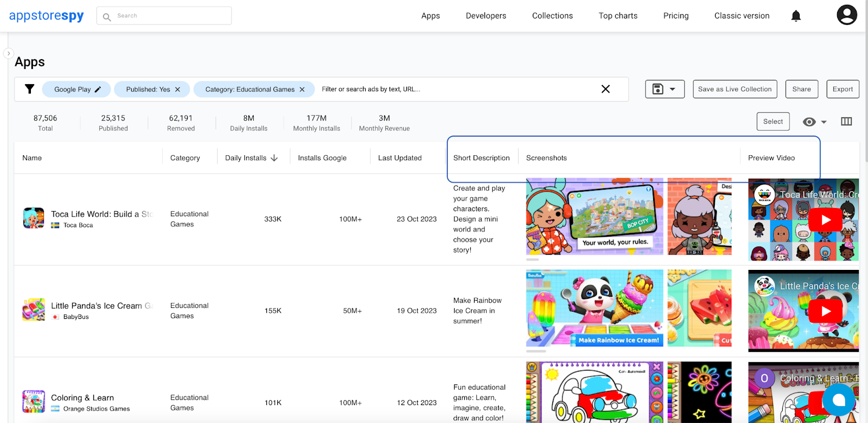Click the Short Description column header
The height and width of the screenshot is (423, 868).
coord(482,158)
